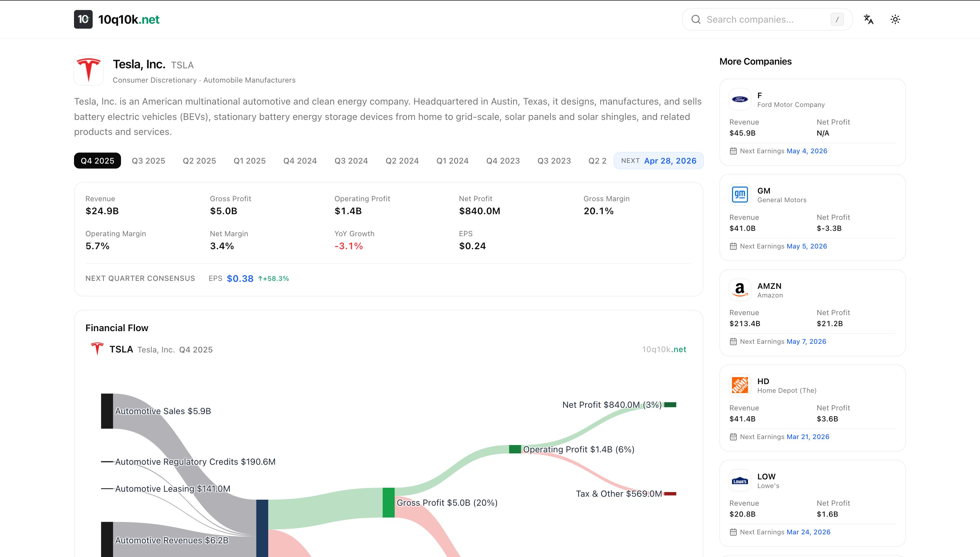Click the search magnifier icon
Screen dimensions: 980x557
697,19
